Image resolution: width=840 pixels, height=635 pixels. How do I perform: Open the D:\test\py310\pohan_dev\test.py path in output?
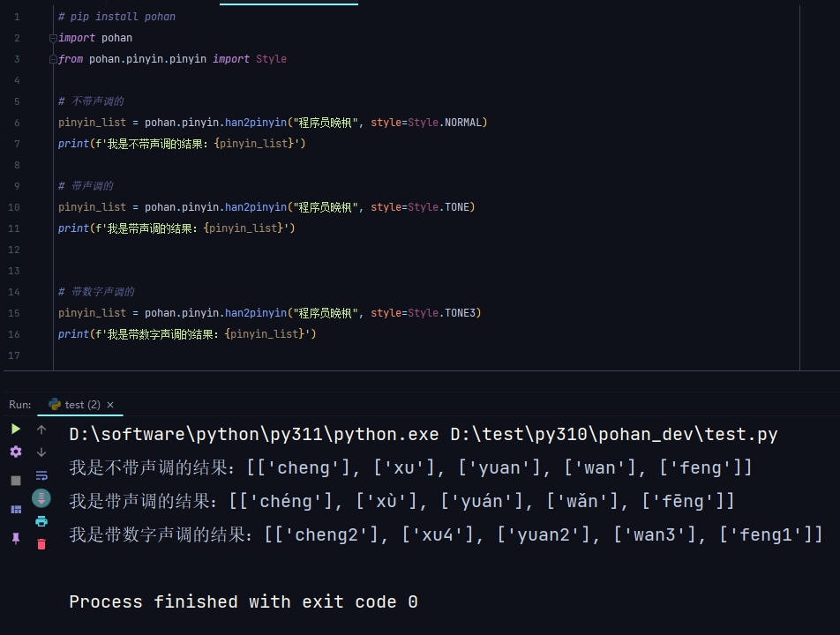pyautogui.click(x=614, y=435)
